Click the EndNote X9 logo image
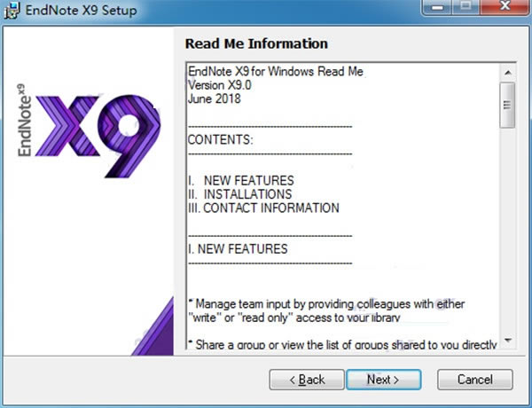 click(89, 130)
